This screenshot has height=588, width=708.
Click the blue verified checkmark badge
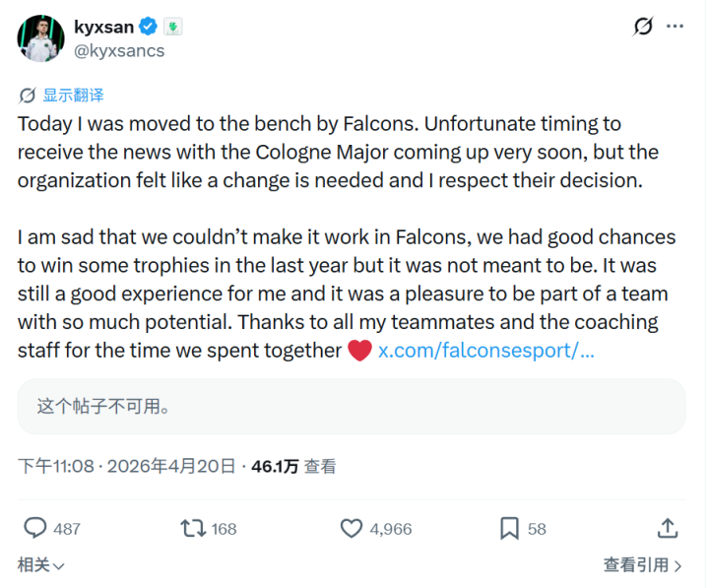150,27
